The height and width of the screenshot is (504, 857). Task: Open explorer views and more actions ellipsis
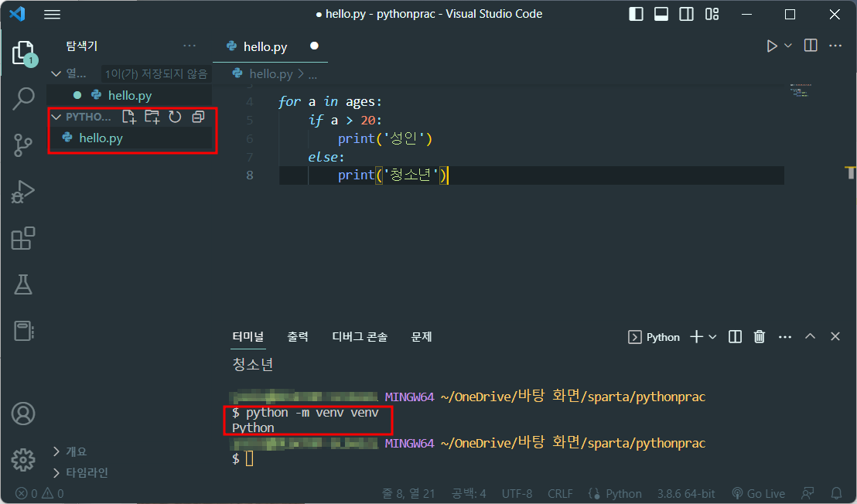click(189, 46)
